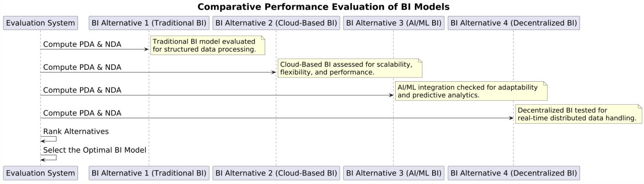Viewport: 644px width, 184px height.
Task: Click the Rank Alternatives self-loop arrow
Action: pyautogui.click(x=48, y=139)
